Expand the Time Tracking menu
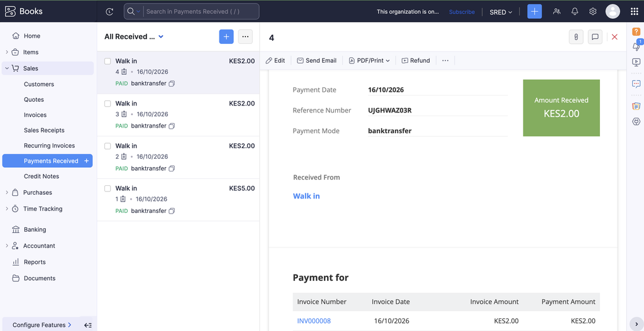Screen dimensions: 644x331 (x=6, y=209)
